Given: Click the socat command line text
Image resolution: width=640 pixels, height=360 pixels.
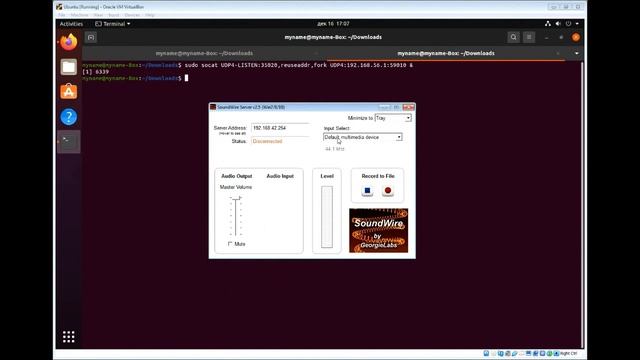Looking at the screenshot, I should [298, 65].
